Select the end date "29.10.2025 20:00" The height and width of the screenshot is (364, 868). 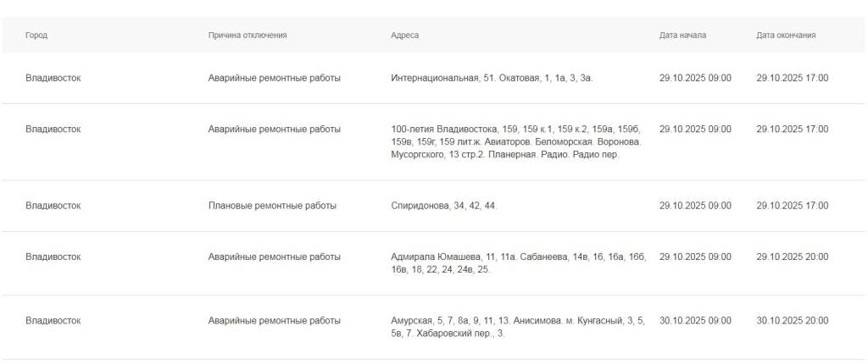pyautogui.click(x=793, y=256)
